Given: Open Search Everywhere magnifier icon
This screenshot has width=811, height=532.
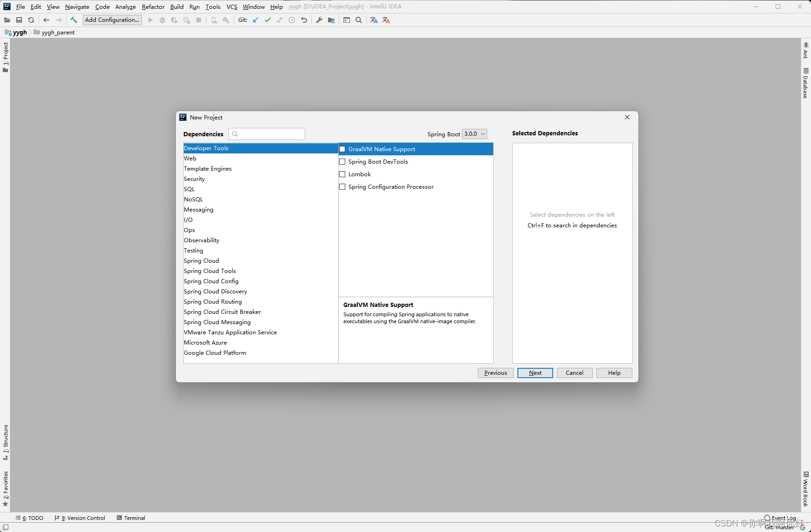Looking at the screenshot, I should [x=358, y=20].
